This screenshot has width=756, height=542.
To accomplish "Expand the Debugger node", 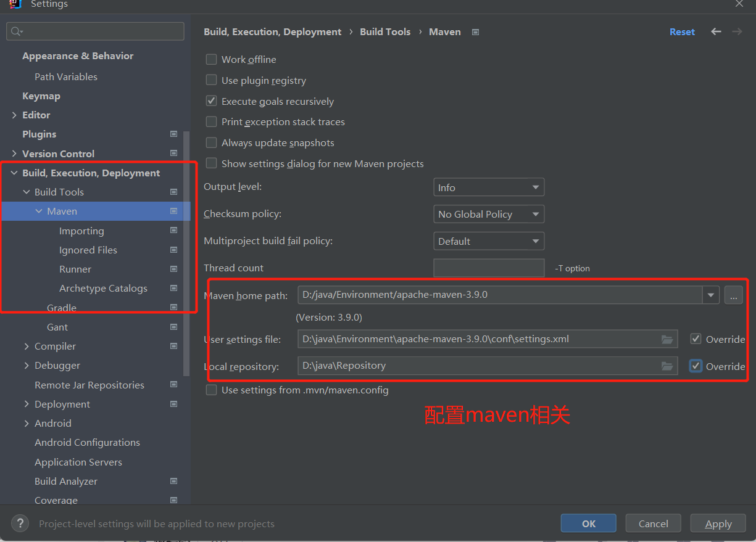I will tap(27, 365).
